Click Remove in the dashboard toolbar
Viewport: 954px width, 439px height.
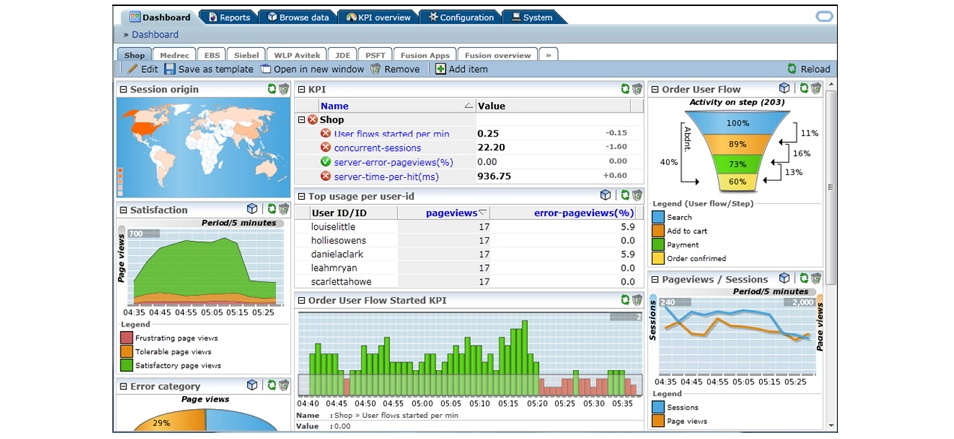point(395,69)
